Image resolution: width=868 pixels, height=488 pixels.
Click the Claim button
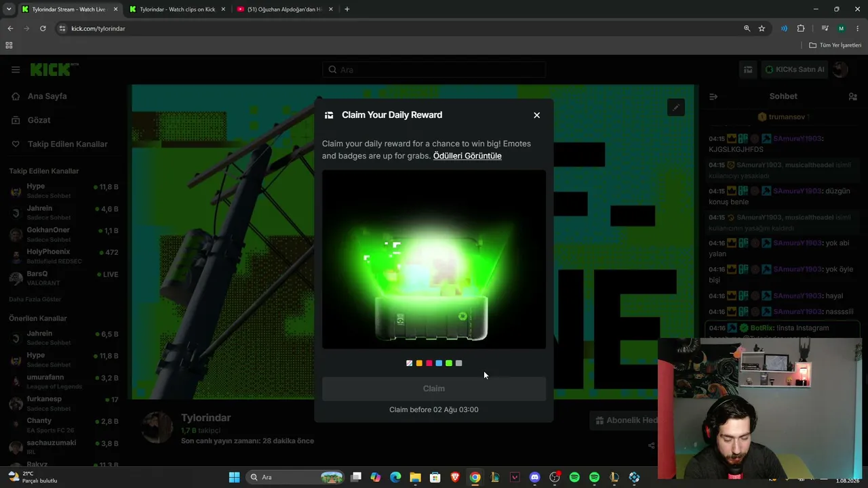pos(434,388)
